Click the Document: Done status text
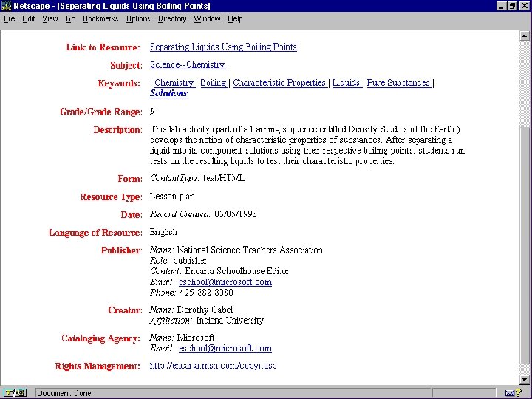The image size is (532, 399). 64,393
